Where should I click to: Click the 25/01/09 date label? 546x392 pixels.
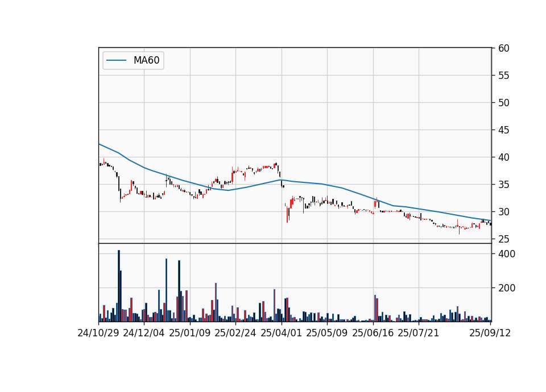click(190, 333)
